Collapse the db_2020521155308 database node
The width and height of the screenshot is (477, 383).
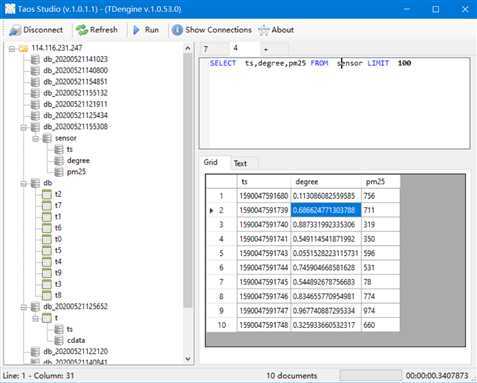pos(24,127)
